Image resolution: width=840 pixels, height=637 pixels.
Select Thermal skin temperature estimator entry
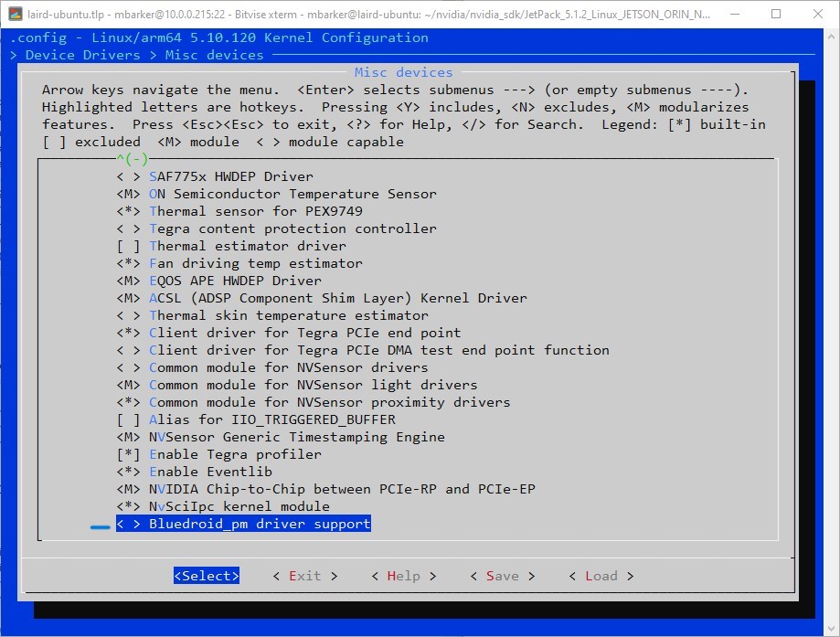[x=289, y=315]
